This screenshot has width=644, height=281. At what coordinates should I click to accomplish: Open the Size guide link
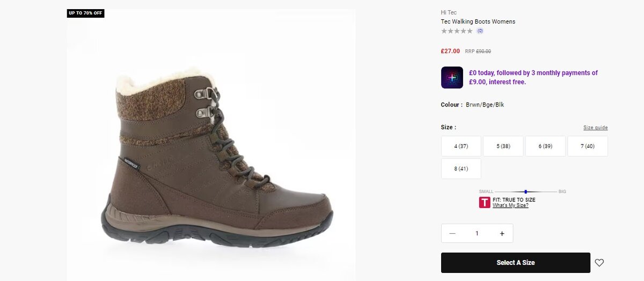click(595, 128)
